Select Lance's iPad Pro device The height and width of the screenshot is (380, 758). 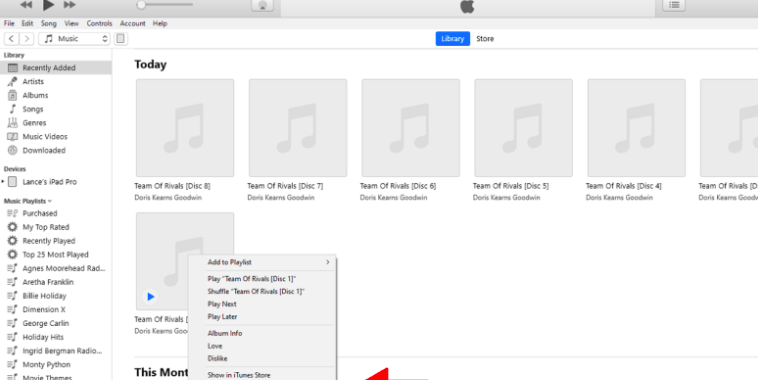[x=49, y=182]
